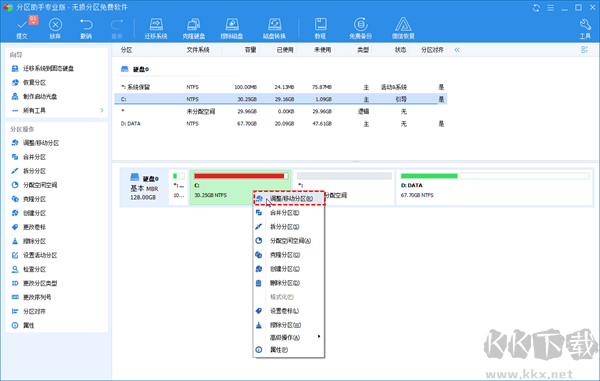Choose 更改卷标 in the left sidebar

(x=29, y=227)
